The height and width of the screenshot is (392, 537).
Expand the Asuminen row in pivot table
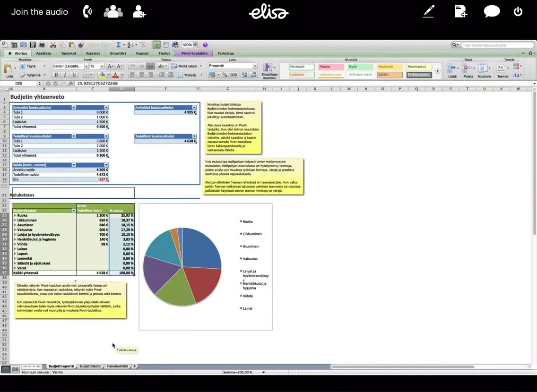tap(15, 225)
